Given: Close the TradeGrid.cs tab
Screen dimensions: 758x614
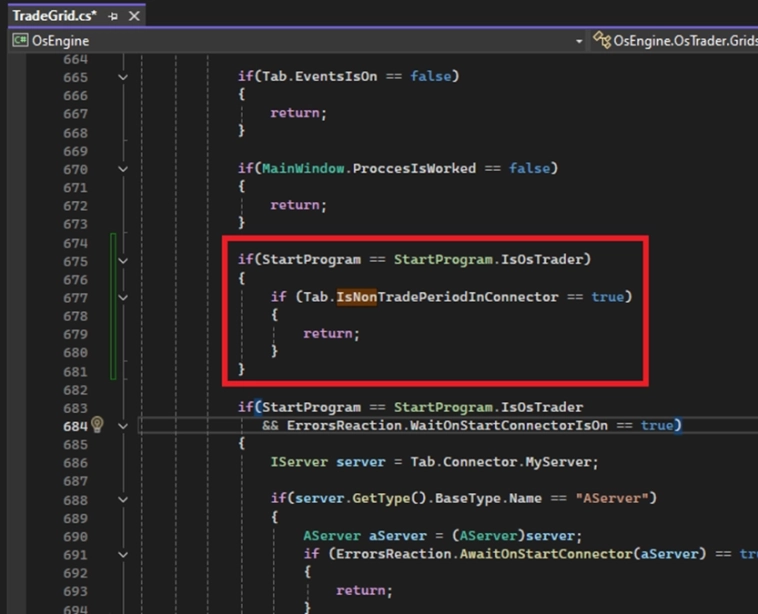Looking at the screenshot, I should pos(134,16).
